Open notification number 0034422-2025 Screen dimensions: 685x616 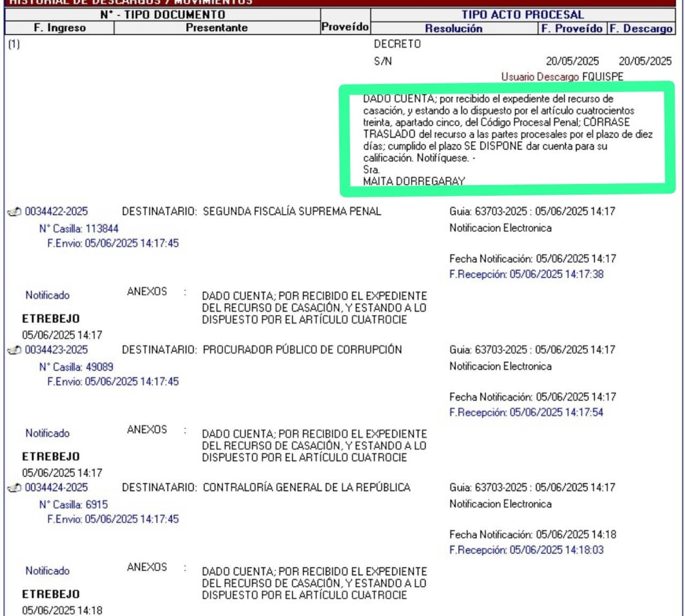tap(56, 211)
